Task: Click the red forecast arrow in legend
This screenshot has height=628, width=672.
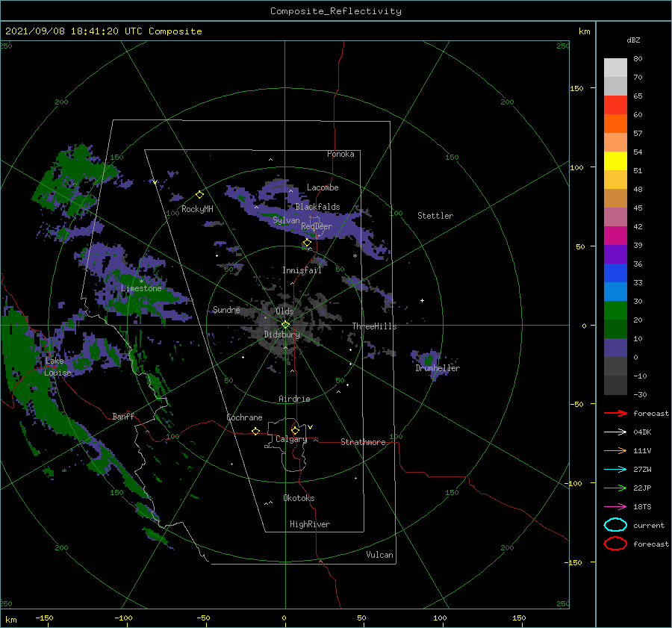Action: 615,413
